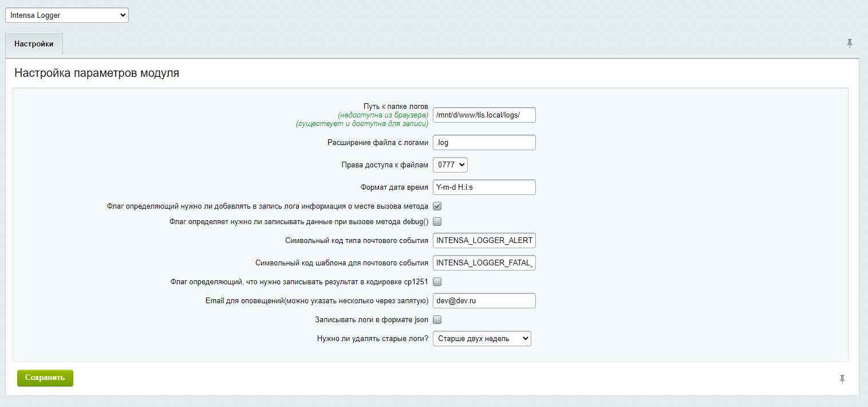868x407 pixels.
Task: Click the date time format field
Action: coord(484,187)
